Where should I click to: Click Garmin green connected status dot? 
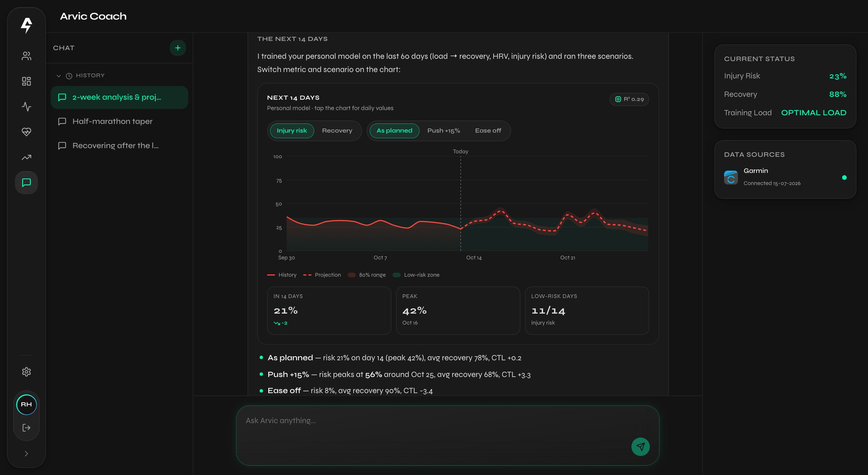(844, 178)
